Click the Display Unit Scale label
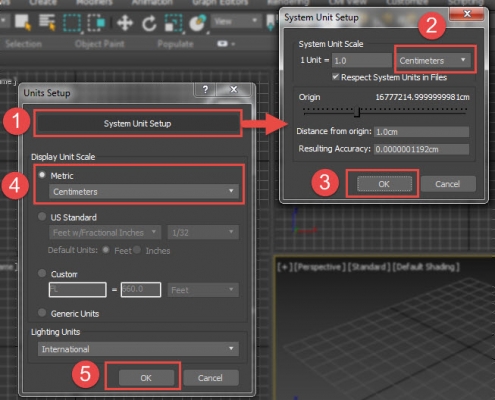 tap(63, 157)
